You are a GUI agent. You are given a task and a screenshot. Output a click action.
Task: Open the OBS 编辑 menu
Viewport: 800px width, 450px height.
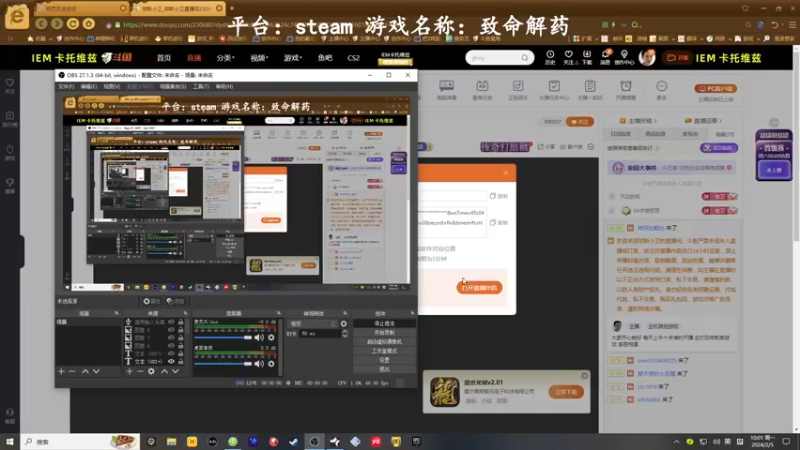click(88, 86)
